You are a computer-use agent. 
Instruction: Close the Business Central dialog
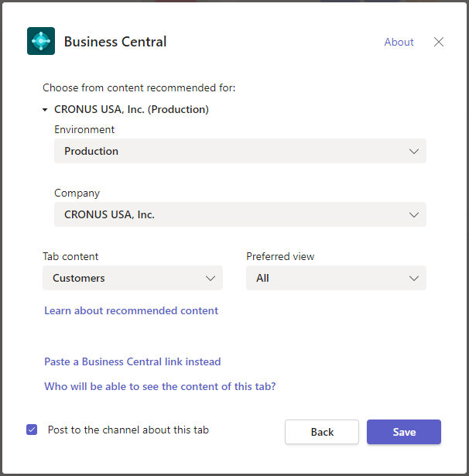coord(439,42)
